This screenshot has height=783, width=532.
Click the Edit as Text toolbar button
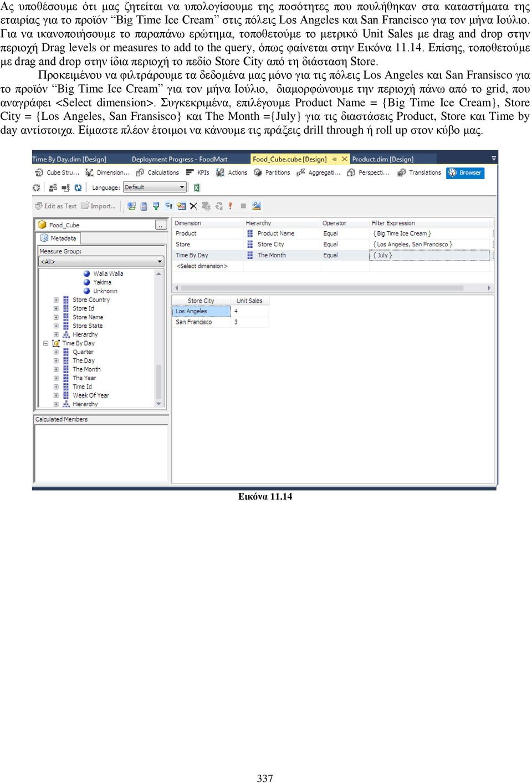pyautogui.click(x=55, y=206)
